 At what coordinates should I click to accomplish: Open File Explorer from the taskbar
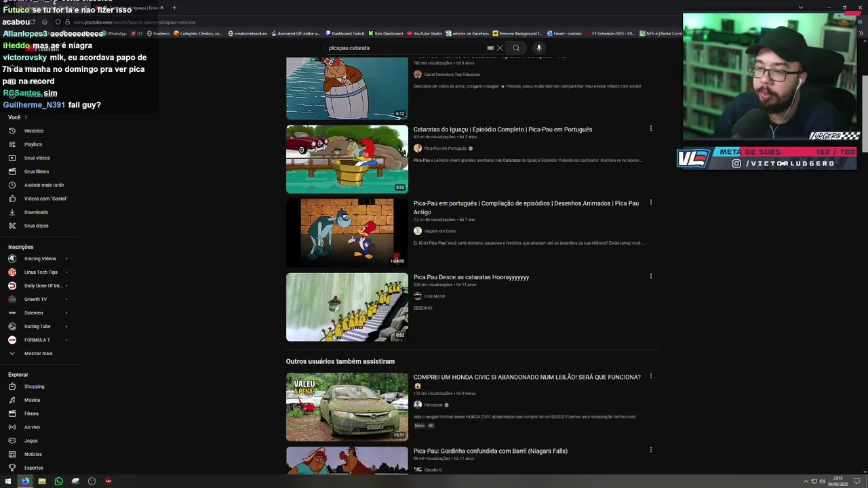point(42,481)
